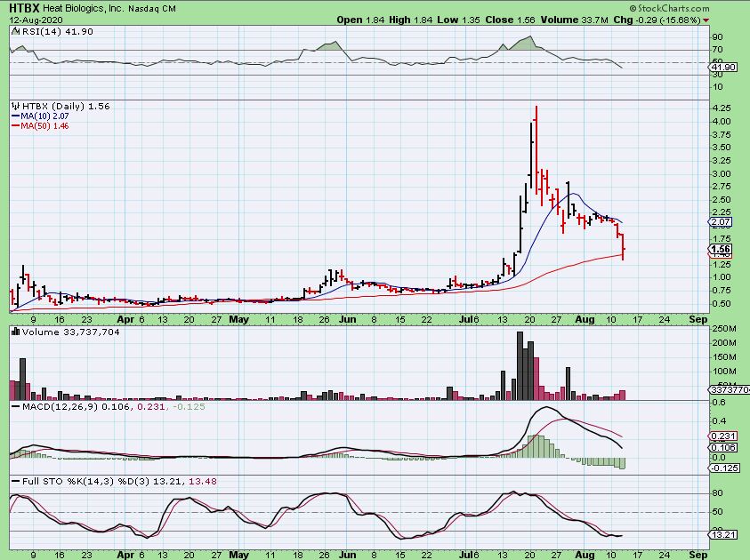Click the Jun label on the price chart date axis
750x560 pixels.
tap(348, 320)
